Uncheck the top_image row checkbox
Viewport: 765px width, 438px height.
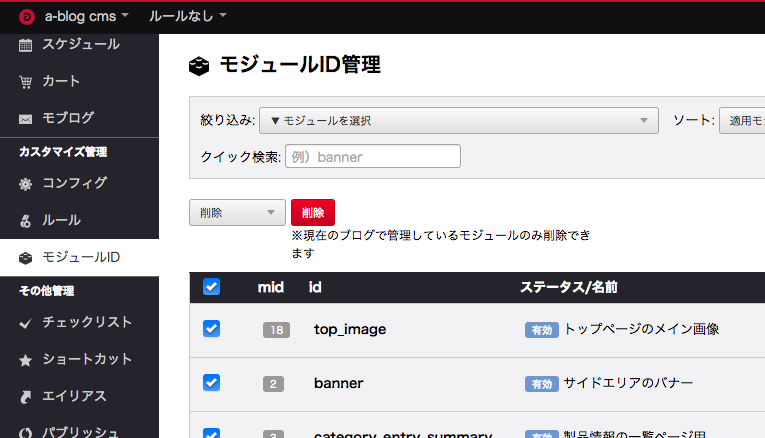211,329
